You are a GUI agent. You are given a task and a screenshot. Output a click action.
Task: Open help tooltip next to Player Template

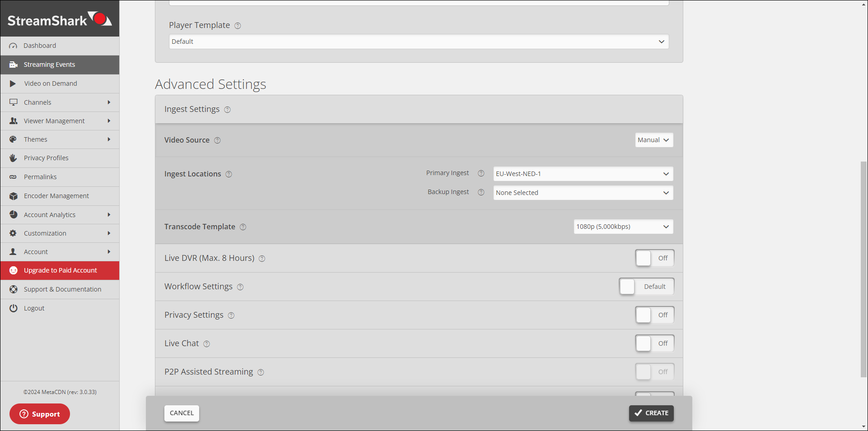tap(238, 26)
